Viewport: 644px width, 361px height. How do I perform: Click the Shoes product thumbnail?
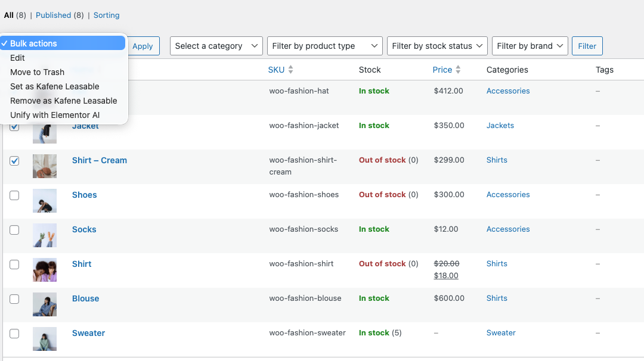(x=45, y=201)
